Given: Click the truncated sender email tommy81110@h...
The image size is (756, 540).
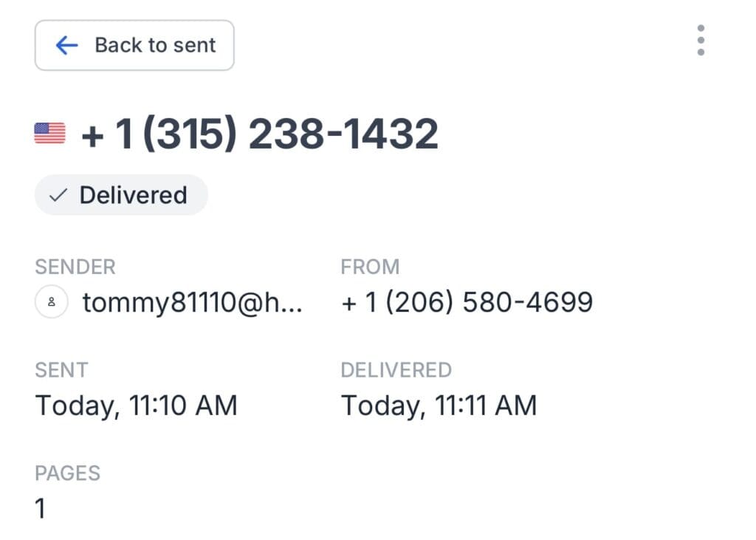Looking at the screenshot, I should [x=192, y=302].
